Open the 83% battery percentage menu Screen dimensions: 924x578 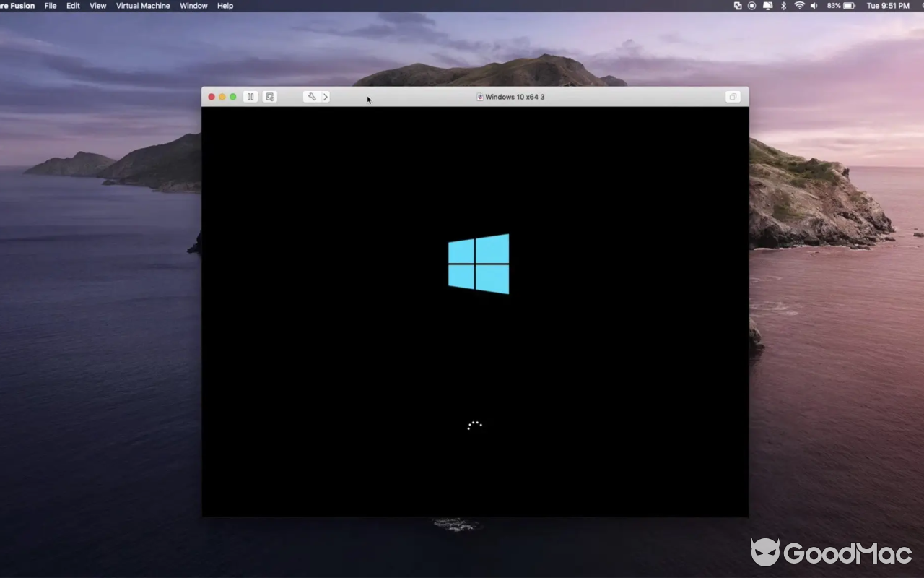tap(834, 6)
